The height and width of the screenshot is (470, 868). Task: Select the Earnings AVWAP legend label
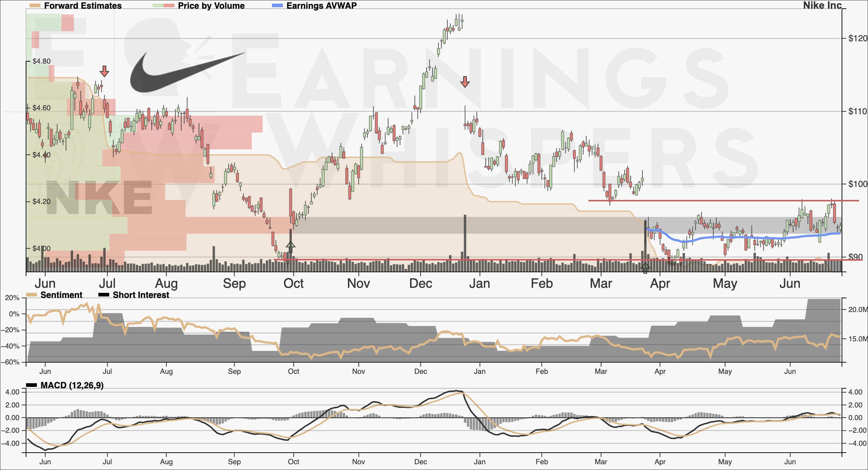[322, 6]
